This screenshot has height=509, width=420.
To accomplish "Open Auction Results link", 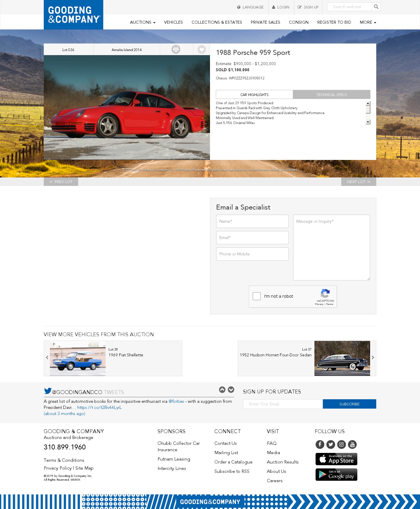I will click(x=283, y=462).
